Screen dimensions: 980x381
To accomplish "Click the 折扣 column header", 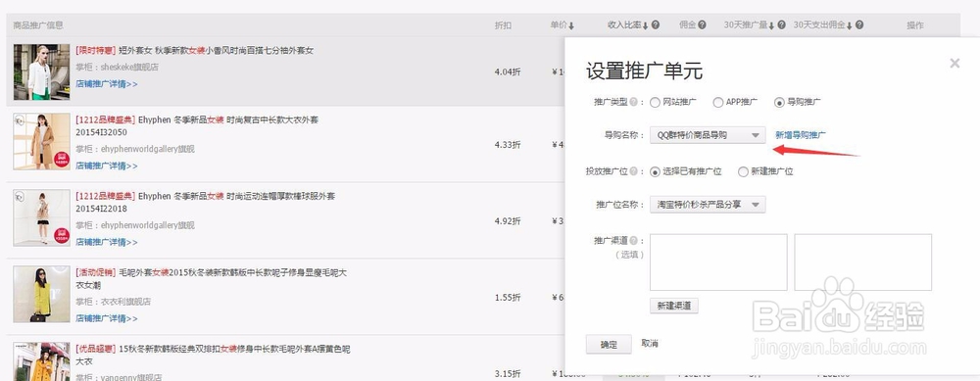I will [x=503, y=25].
